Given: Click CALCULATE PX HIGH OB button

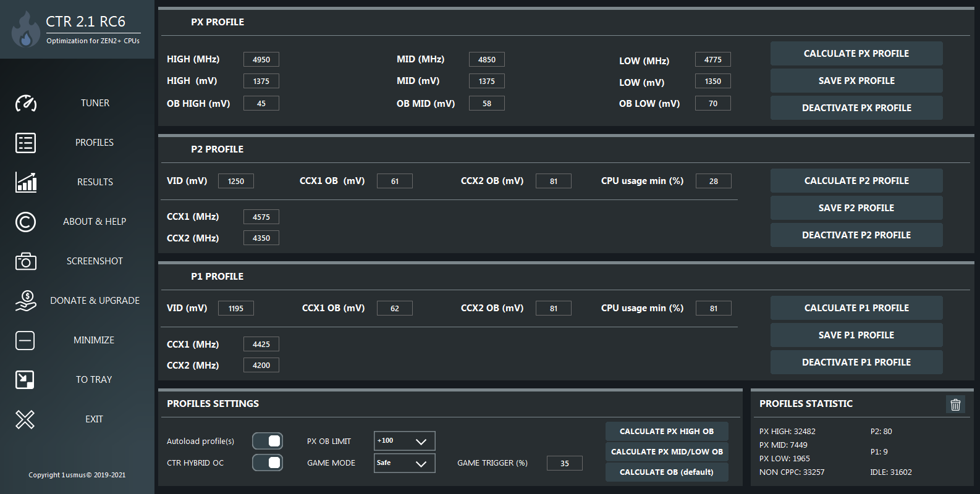Looking at the screenshot, I should tap(666, 432).
